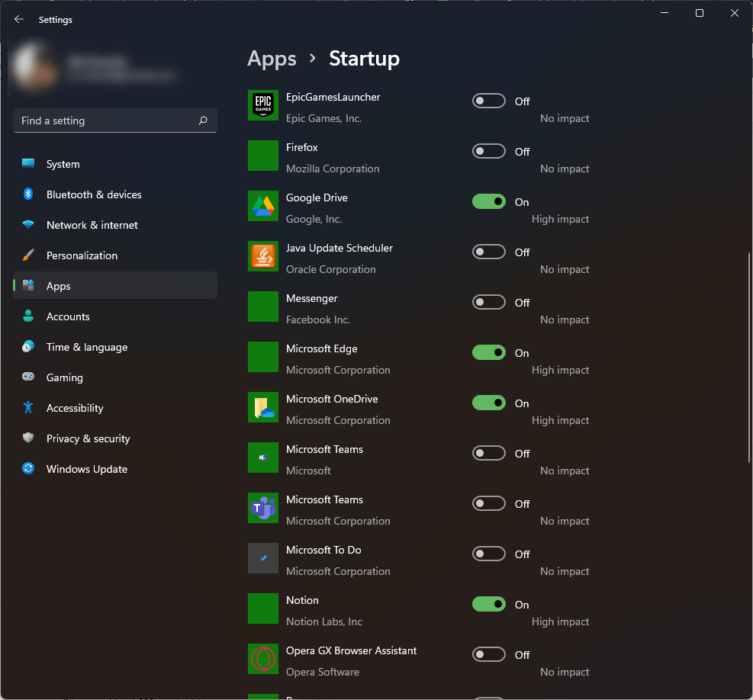This screenshot has width=753, height=700.
Task: Click the Apps breadcrumb link
Action: [x=272, y=59]
